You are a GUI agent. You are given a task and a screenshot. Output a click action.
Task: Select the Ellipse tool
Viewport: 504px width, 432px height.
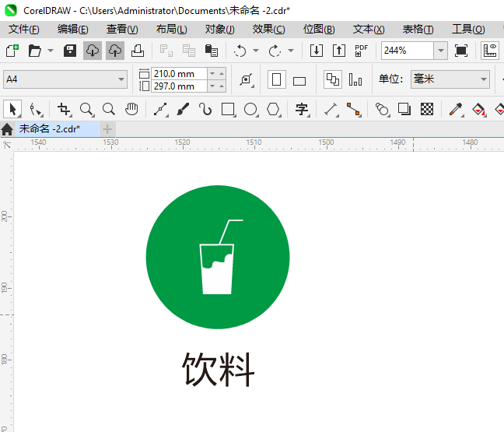pyautogui.click(x=250, y=110)
